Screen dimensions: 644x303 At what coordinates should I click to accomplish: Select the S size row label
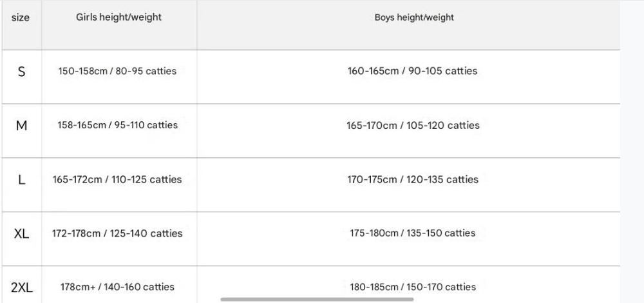coord(21,72)
